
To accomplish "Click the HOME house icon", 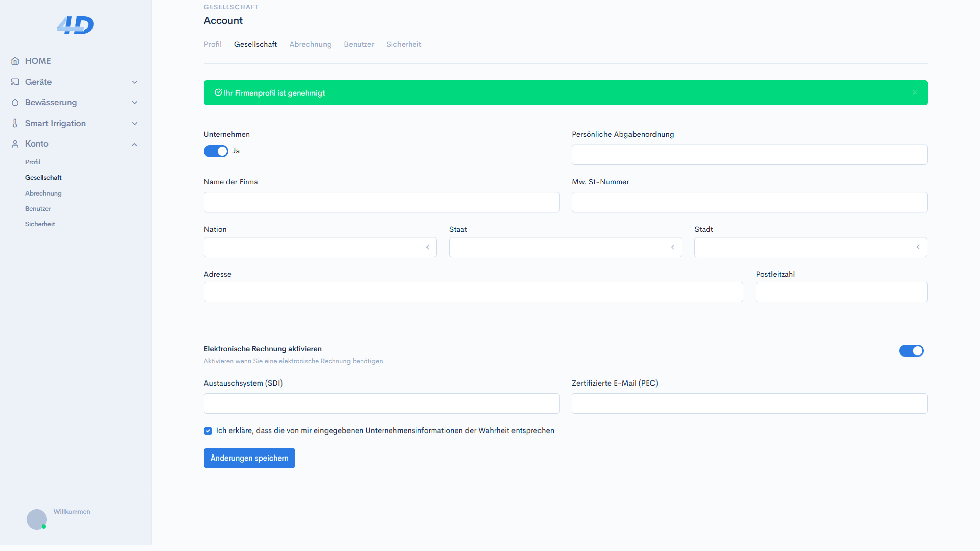I will coord(15,61).
